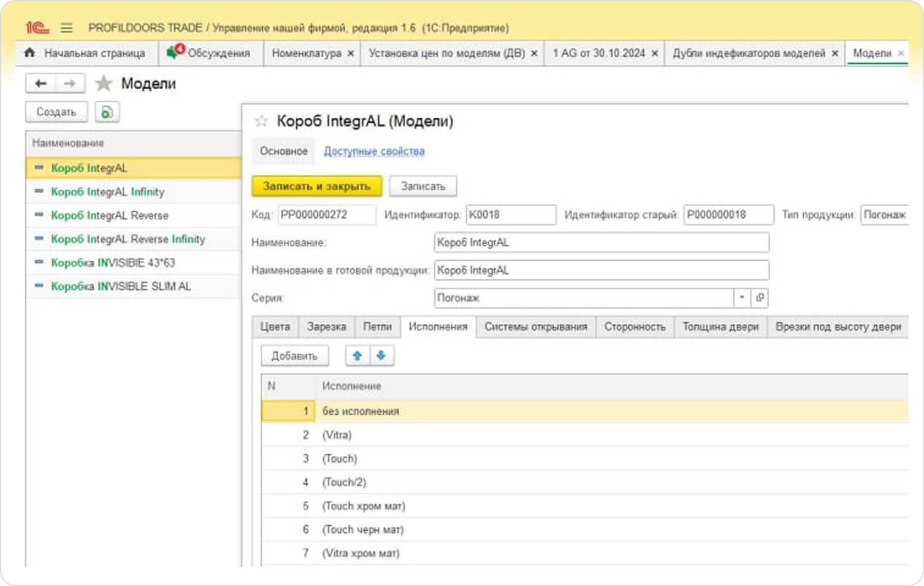
Task: Open the Доступные свойства link
Action: (x=374, y=151)
